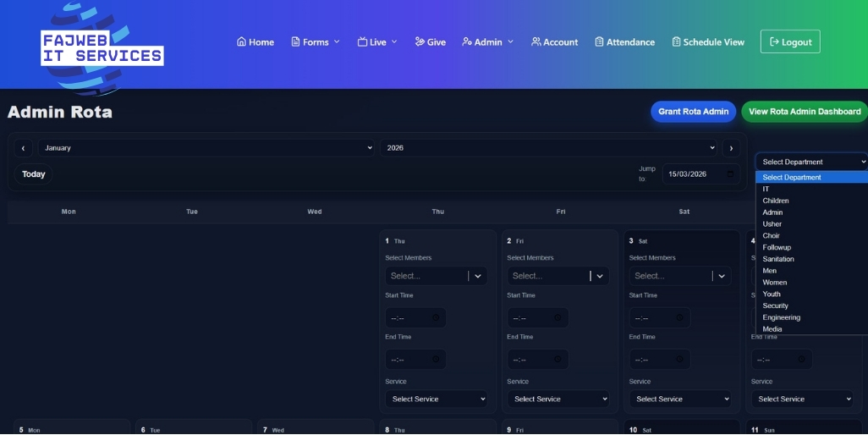
Task: Select Security in the department list
Action: click(x=775, y=306)
